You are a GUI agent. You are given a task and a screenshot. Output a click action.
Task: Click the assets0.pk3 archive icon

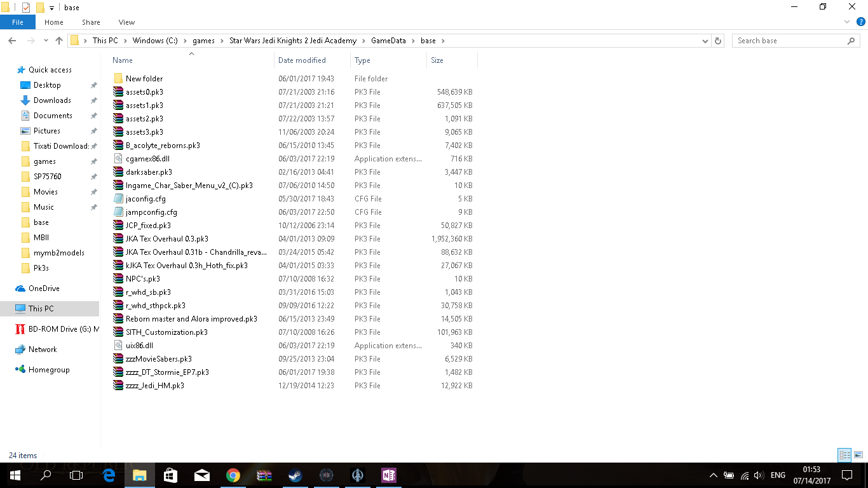tap(118, 92)
